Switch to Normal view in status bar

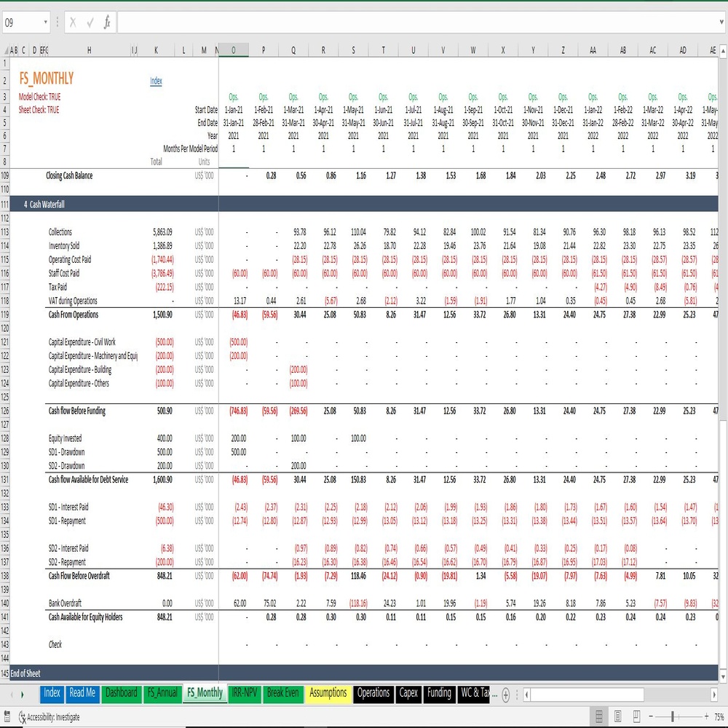[599, 716]
